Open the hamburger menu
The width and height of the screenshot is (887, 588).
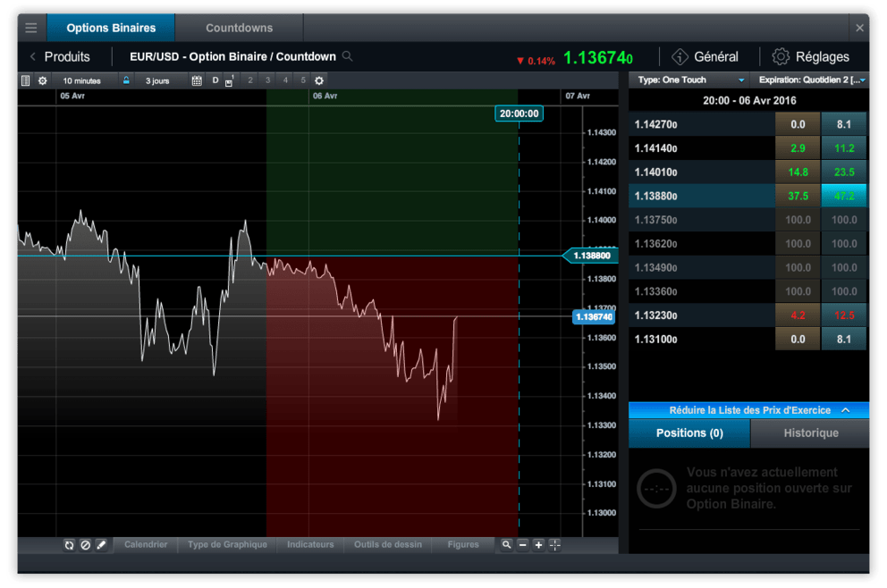[x=31, y=28]
